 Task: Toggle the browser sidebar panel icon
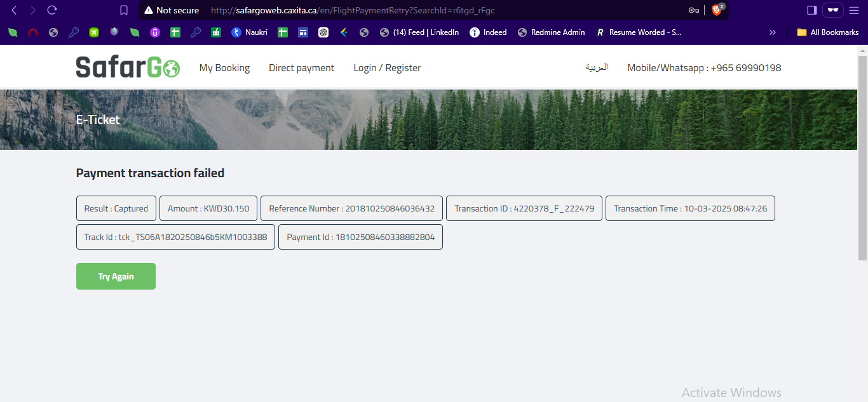(812, 10)
